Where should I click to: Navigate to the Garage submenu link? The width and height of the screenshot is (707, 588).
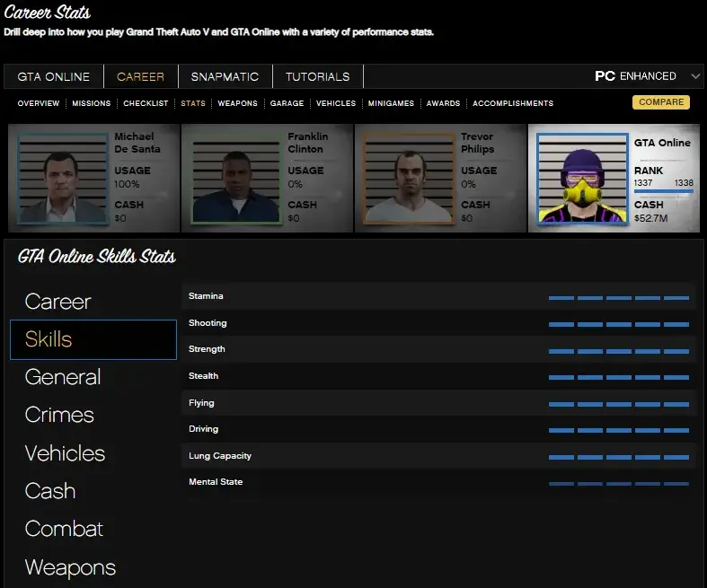pyautogui.click(x=287, y=103)
